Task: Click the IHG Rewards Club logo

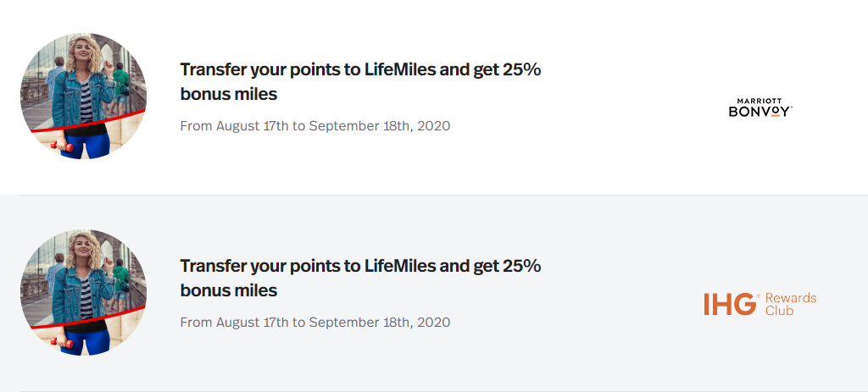Action: click(760, 304)
